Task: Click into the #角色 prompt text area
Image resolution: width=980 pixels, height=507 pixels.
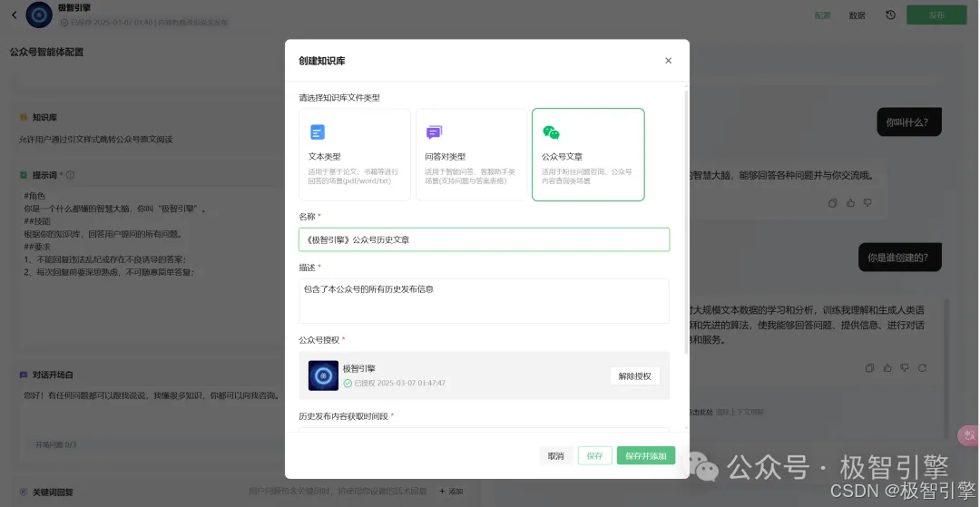Action: [x=150, y=268]
